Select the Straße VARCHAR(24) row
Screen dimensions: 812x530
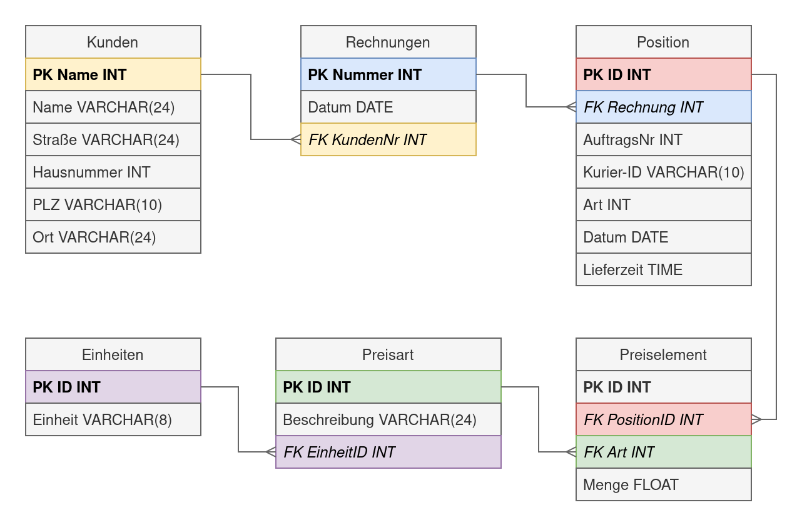[113, 139]
